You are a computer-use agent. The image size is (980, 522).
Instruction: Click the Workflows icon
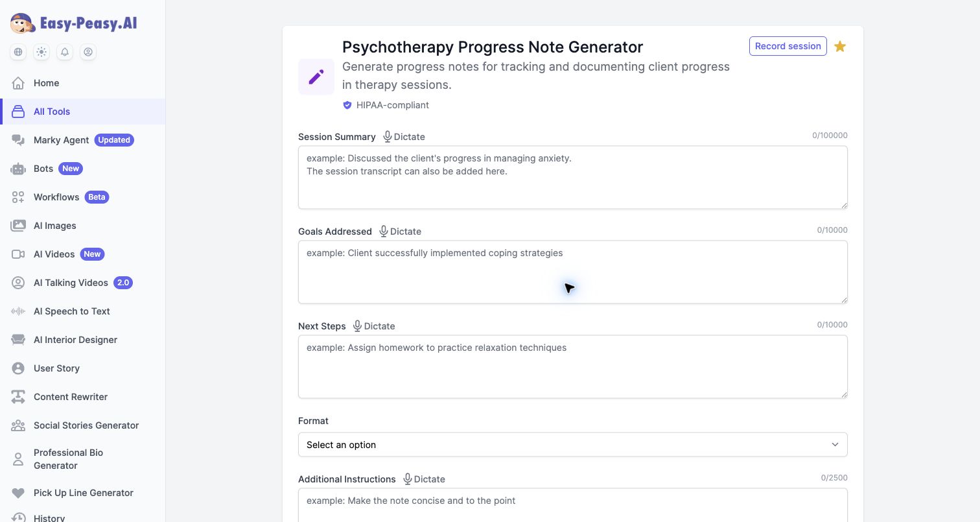point(18,197)
